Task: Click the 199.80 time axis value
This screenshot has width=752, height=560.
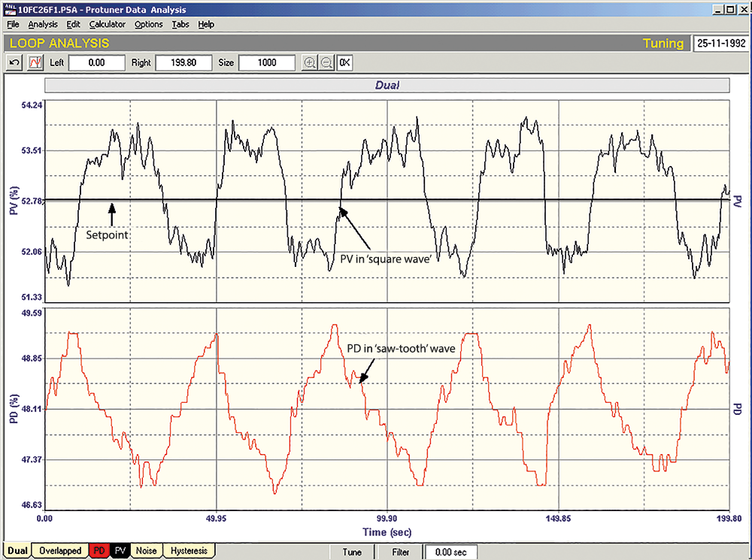Action: 729,519
